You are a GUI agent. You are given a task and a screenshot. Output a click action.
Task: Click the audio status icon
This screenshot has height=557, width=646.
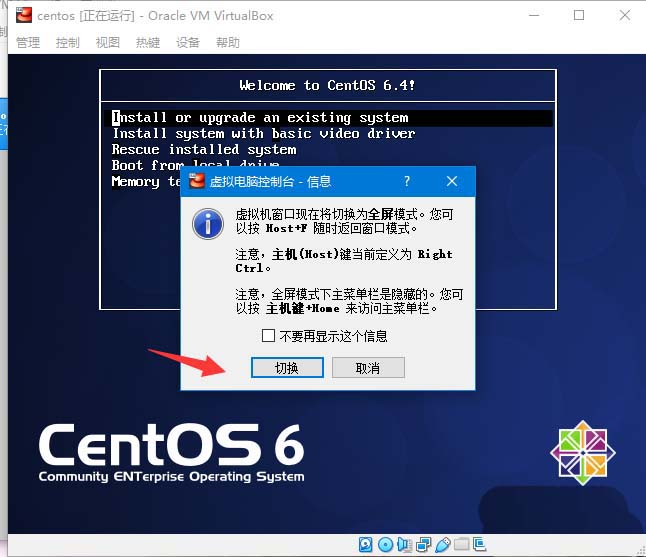point(405,545)
